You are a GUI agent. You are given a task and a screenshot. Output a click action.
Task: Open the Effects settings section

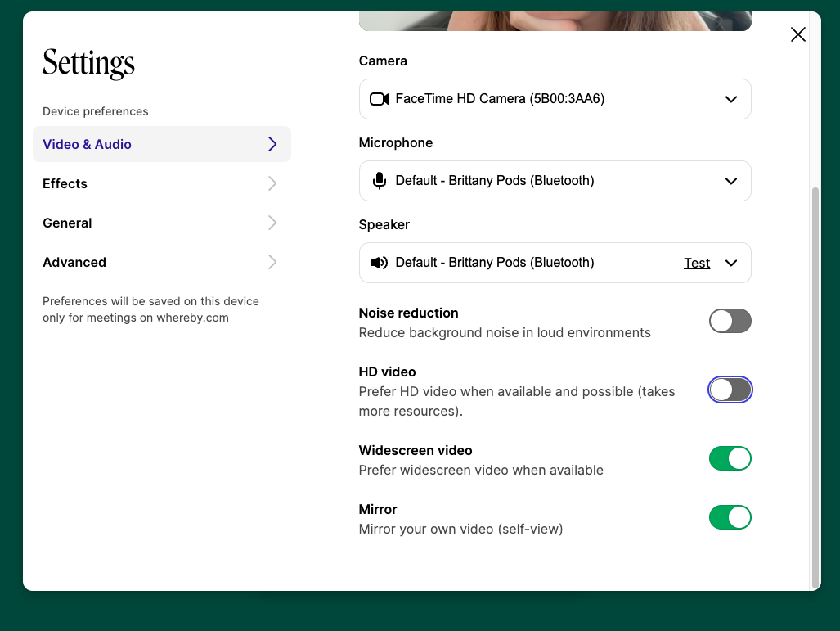click(x=65, y=183)
